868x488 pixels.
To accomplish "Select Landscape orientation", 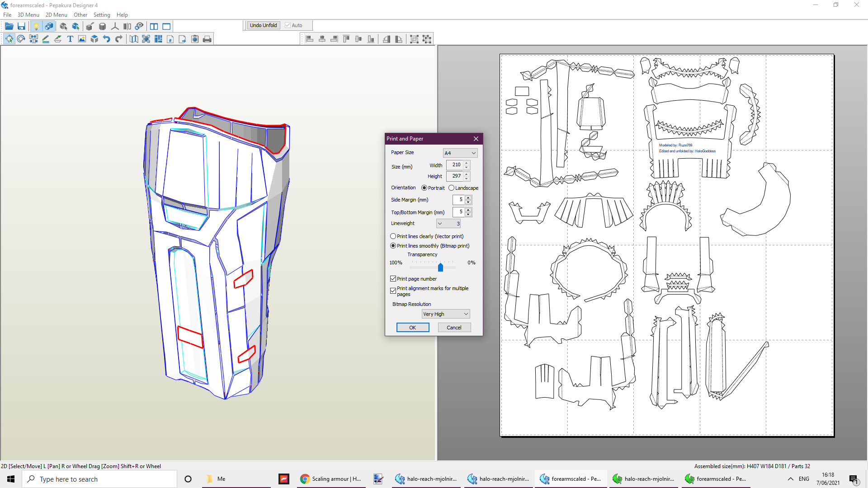I will pos(451,188).
